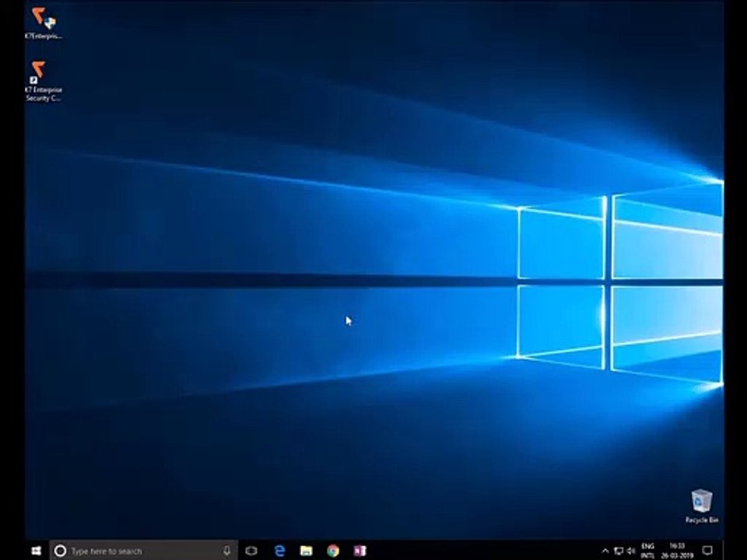The height and width of the screenshot is (560, 747).
Task: Select the Recycle Bin desktop icon
Action: pyautogui.click(x=701, y=506)
